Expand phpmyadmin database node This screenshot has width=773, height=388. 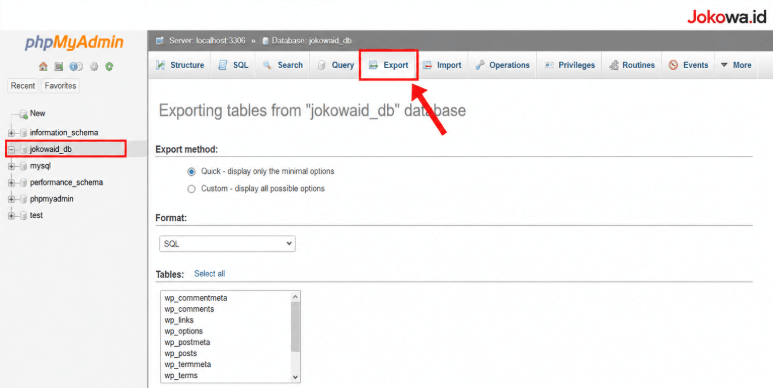11,199
